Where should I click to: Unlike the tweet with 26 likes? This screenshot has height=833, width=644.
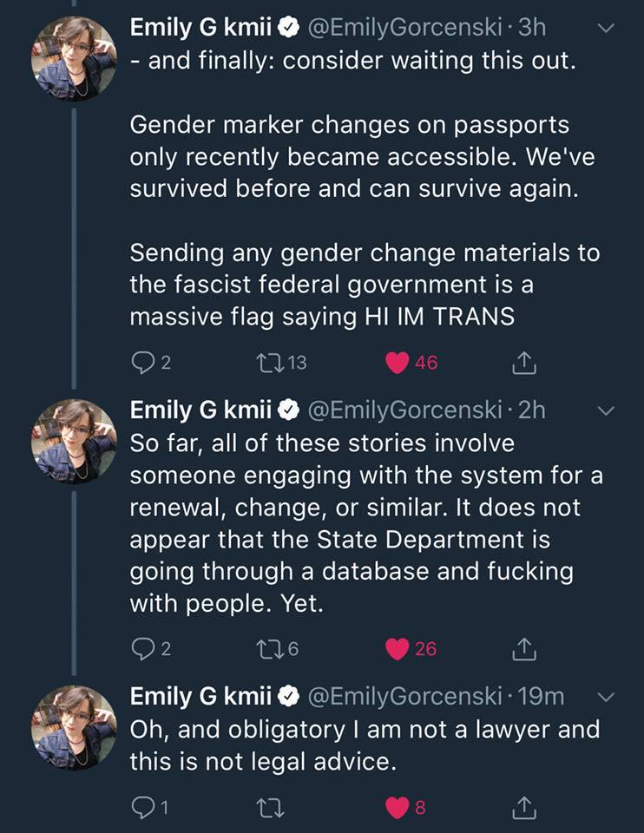pos(397,647)
